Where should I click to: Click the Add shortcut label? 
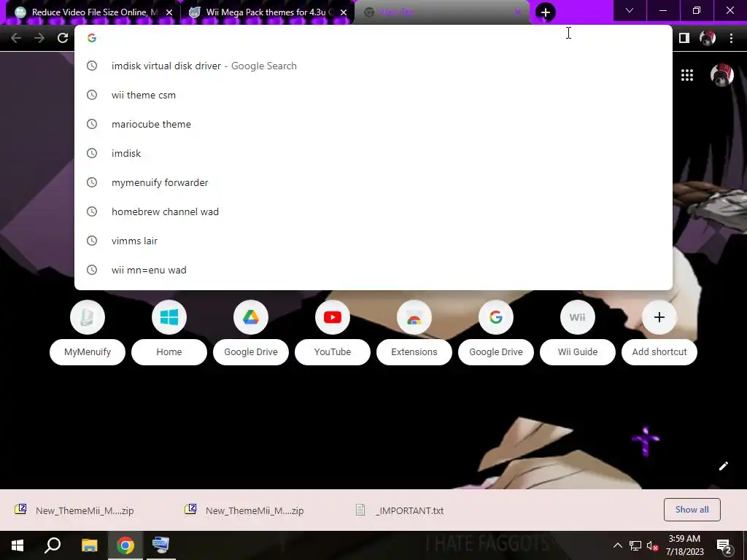click(x=659, y=352)
